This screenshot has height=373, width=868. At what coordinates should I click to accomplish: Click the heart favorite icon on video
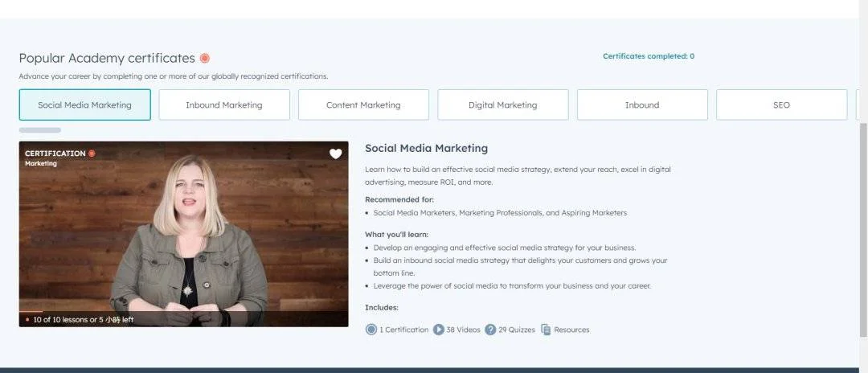point(335,154)
